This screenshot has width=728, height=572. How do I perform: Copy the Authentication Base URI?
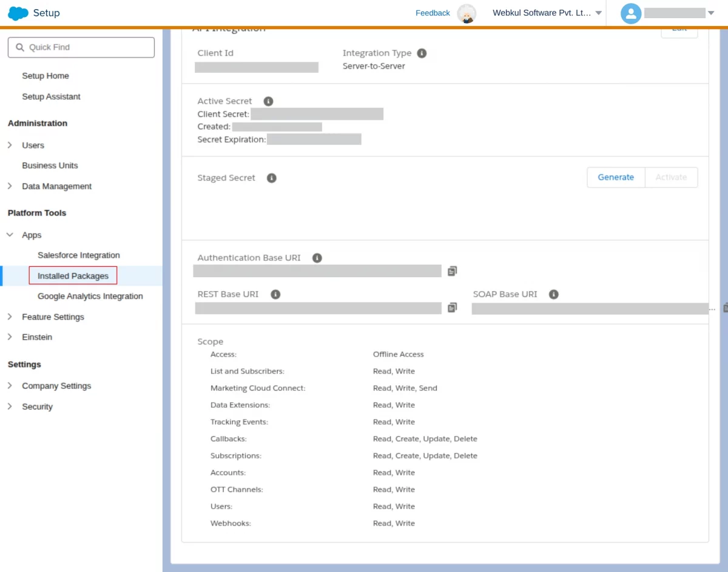tap(452, 271)
